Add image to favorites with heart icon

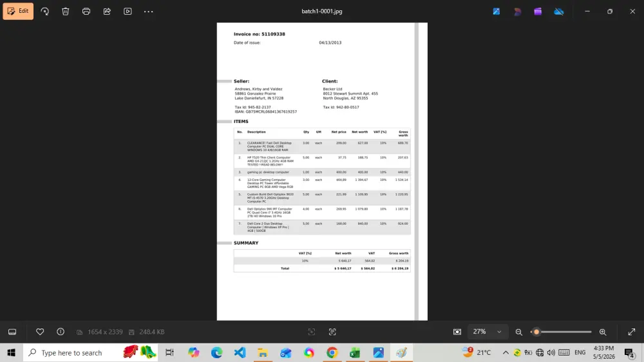[40, 332]
